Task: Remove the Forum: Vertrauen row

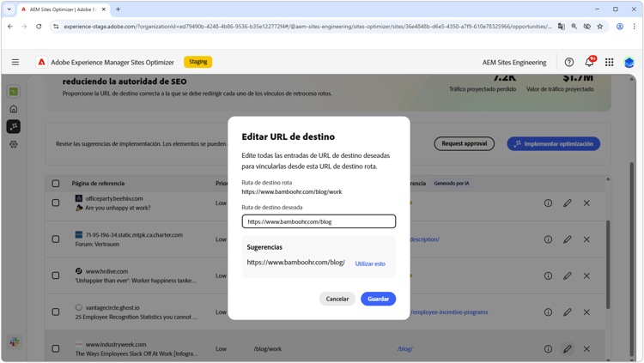Action: pyautogui.click(x=586, y=239)
